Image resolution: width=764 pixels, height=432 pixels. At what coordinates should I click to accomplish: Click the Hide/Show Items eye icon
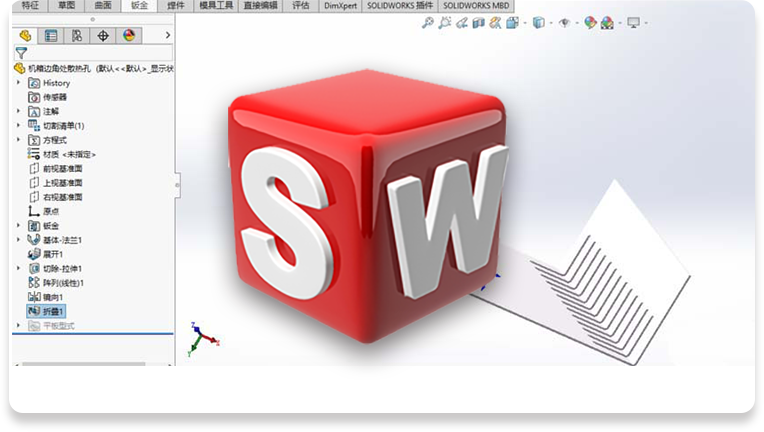564,23
